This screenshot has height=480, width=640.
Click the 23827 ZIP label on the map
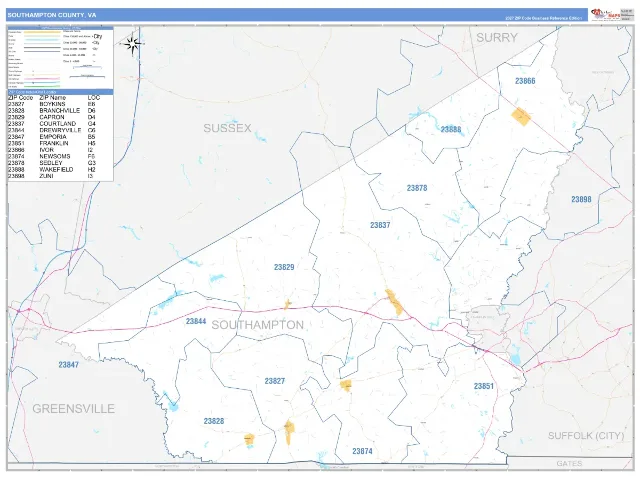point(275,381)
